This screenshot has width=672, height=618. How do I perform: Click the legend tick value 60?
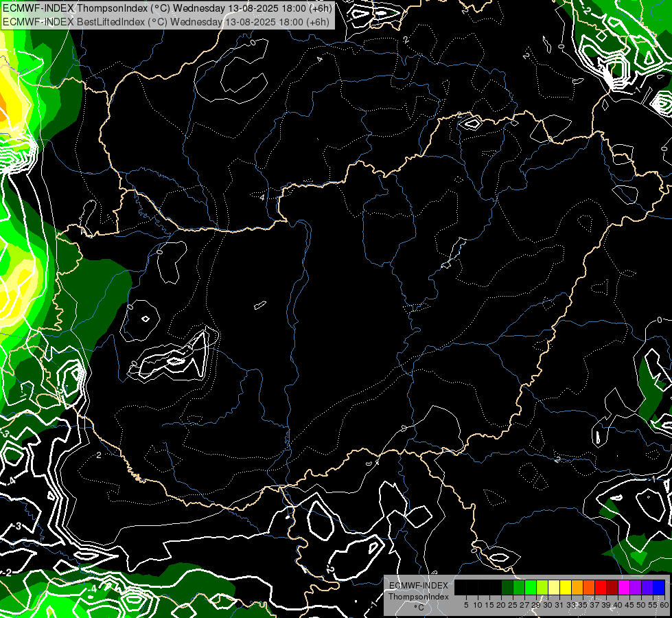click(x=664, y=605)
